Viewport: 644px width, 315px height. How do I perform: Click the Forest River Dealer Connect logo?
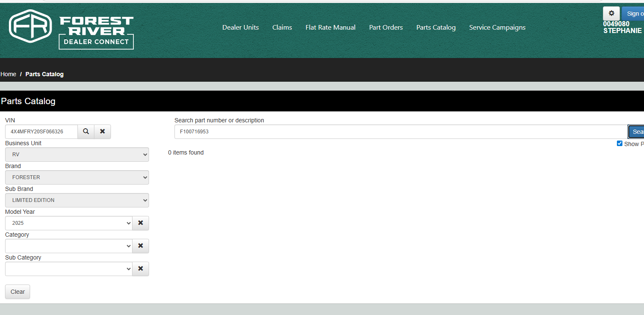71,29
